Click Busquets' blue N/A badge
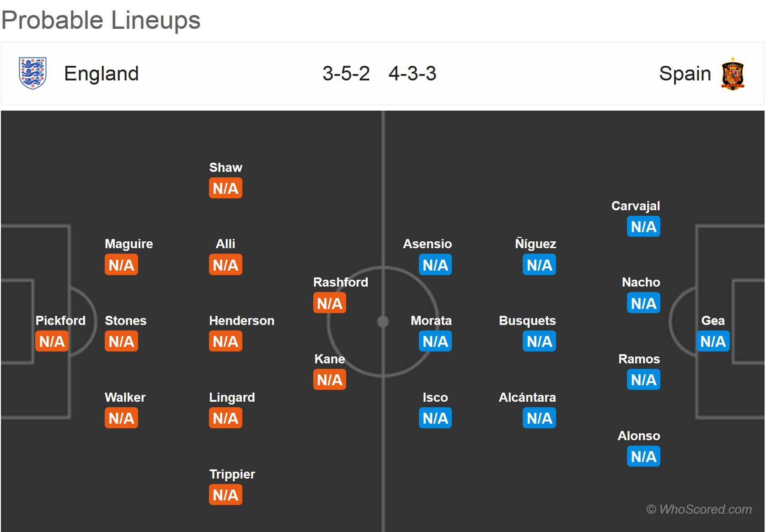This screenshot has height=532, width=766. point(539,341)
